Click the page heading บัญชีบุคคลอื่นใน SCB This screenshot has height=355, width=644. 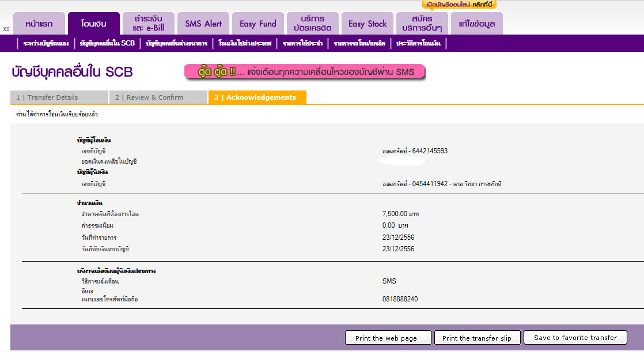72,72
